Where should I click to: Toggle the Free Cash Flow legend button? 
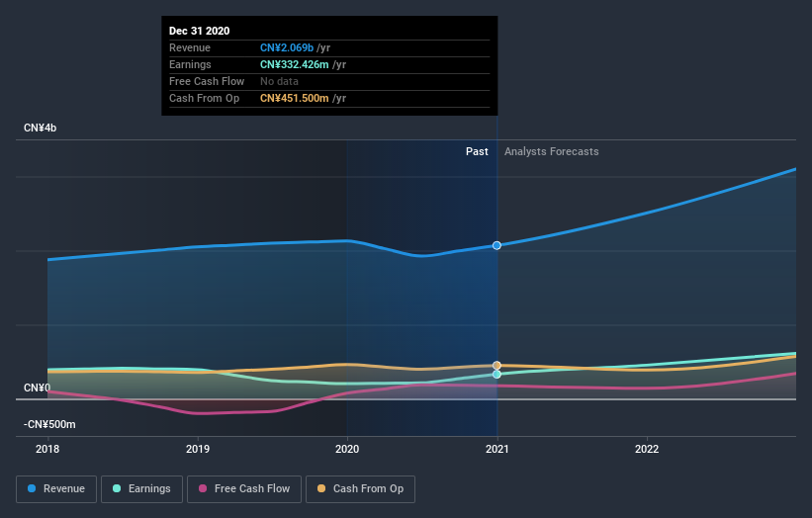pos(244,489)
